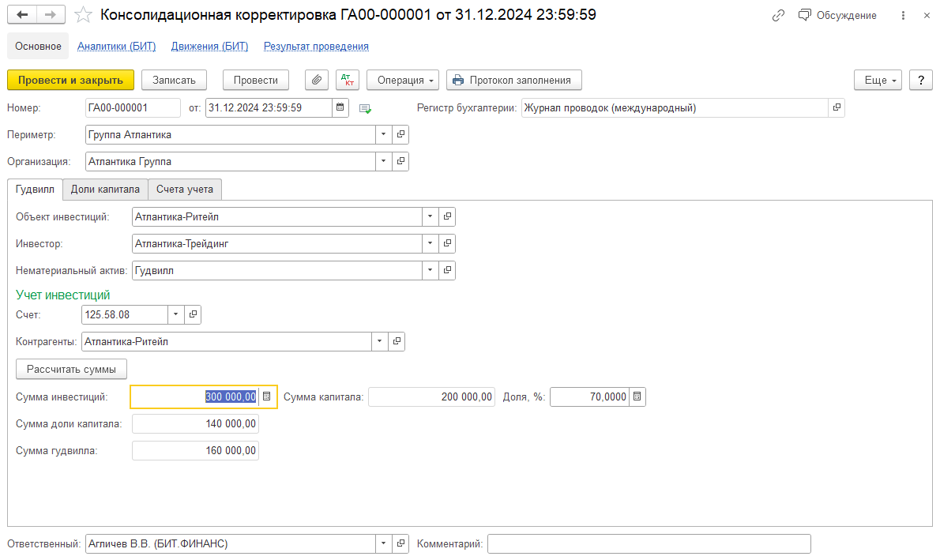This screenshot has height=560, width=940.
Task: Open calculator for Доля % field
Action: 637,397
